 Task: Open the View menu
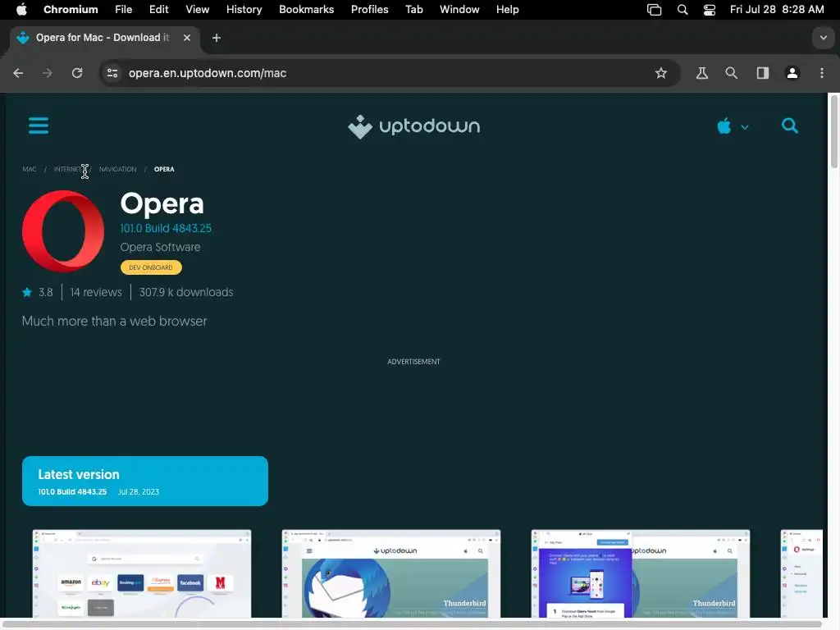coord(197,9)
